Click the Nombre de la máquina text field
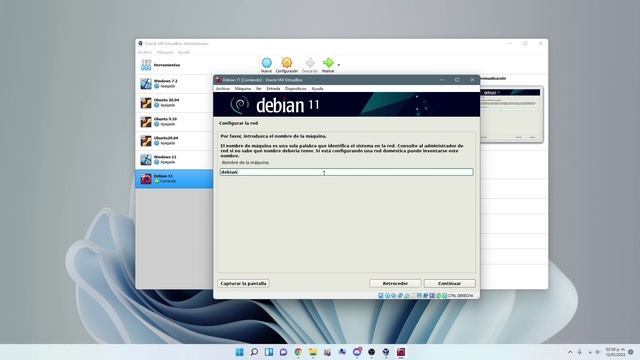Image resolution: width=640 pixels, height=360 pixels. [x=347, y=172]
